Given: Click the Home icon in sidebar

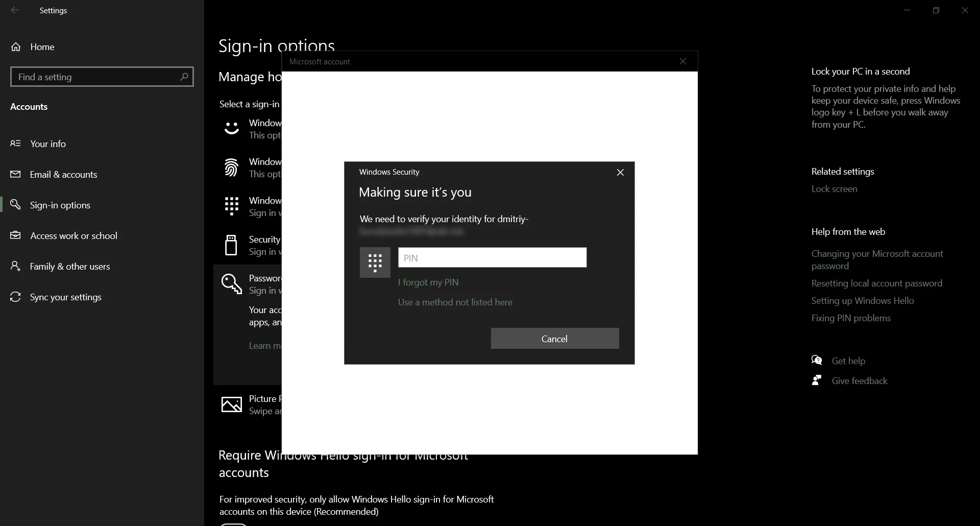Looking at the screenshot, I should (x=16, y=47).
